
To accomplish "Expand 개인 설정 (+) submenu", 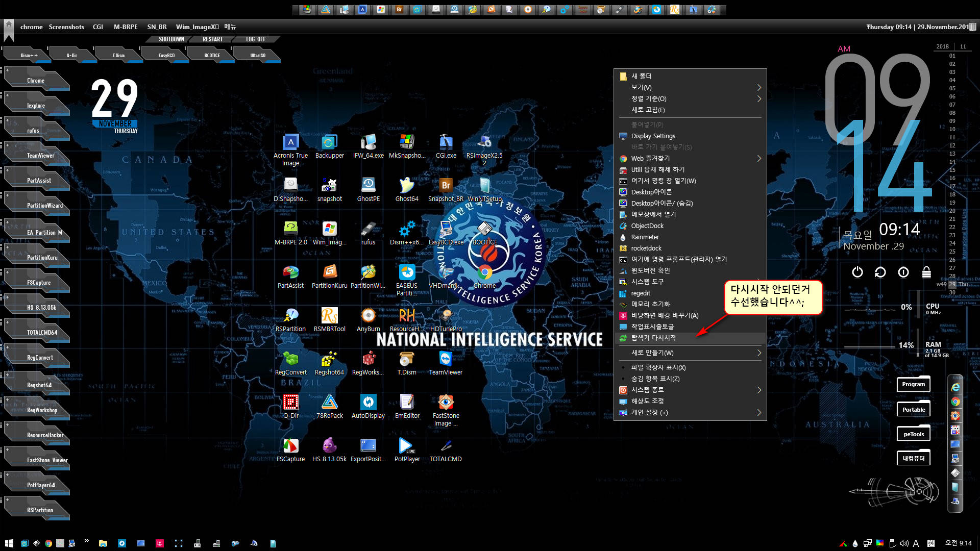I will click(690, 412).
